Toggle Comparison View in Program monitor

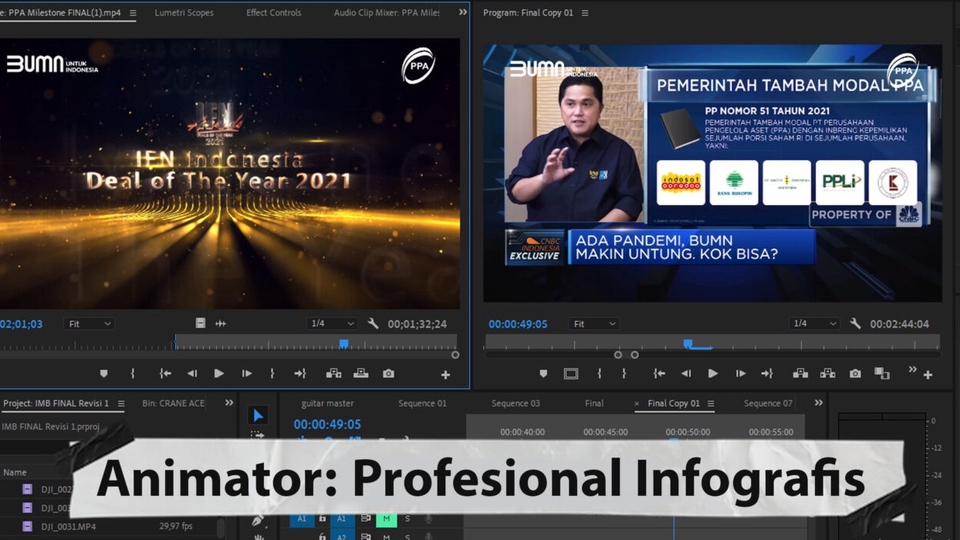(881, 373)
